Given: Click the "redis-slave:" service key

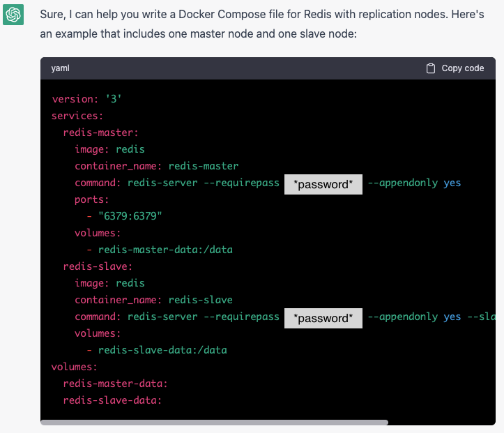Looking at the screenshot, I should click(98, 266).
